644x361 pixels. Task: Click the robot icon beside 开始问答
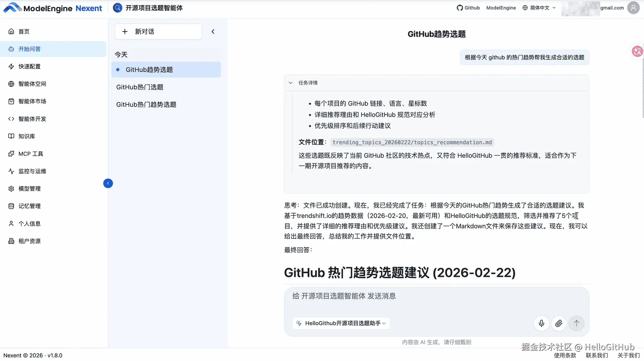point(11,49)
